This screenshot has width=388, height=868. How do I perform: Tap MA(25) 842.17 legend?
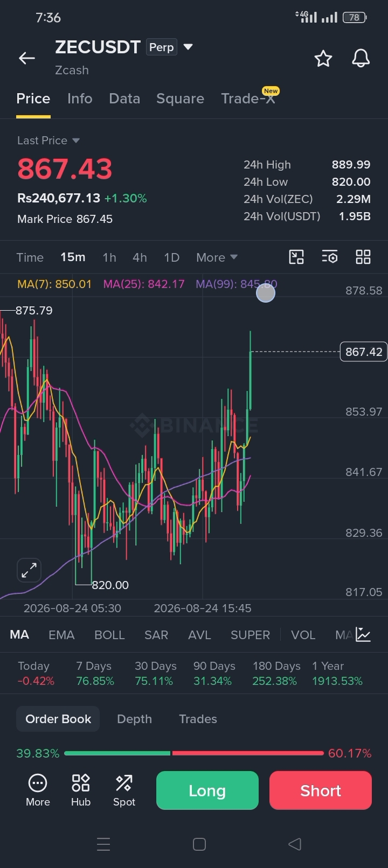[x=144, y=284]
